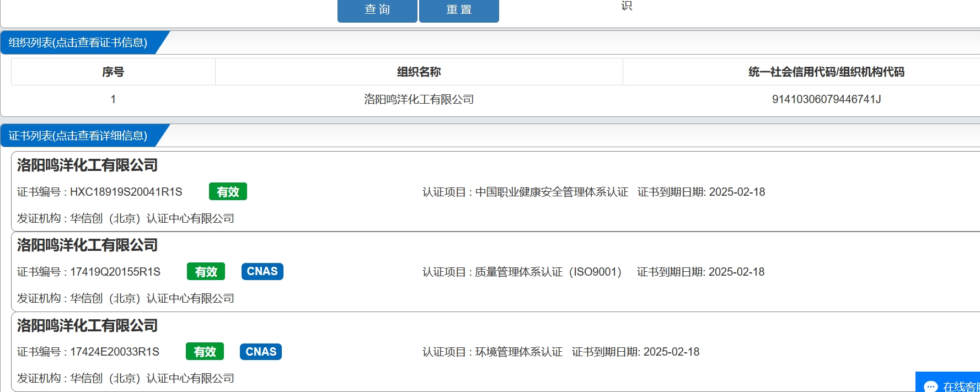Click the 统一社会信用代码/组织机构代码 column header
980x392 pixels.
click(x=826, y=72)
